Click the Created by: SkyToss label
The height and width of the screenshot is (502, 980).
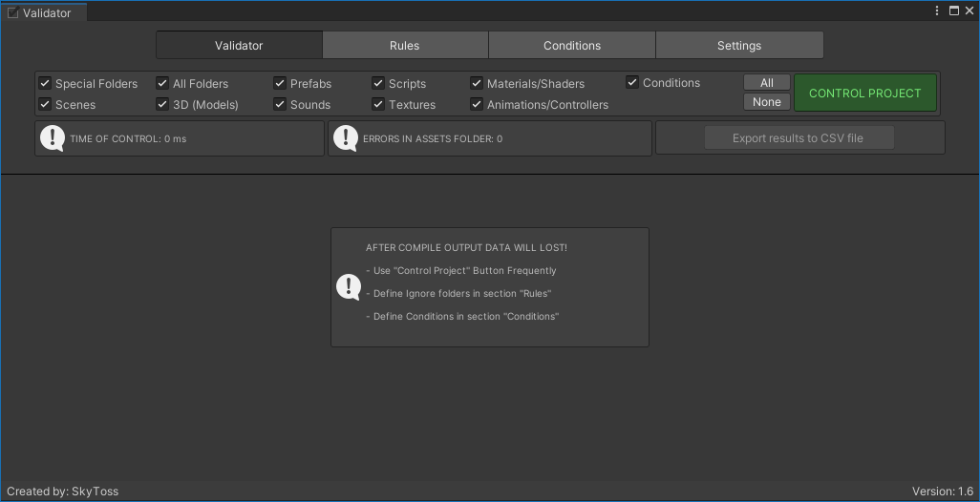(x=62, y=492)
